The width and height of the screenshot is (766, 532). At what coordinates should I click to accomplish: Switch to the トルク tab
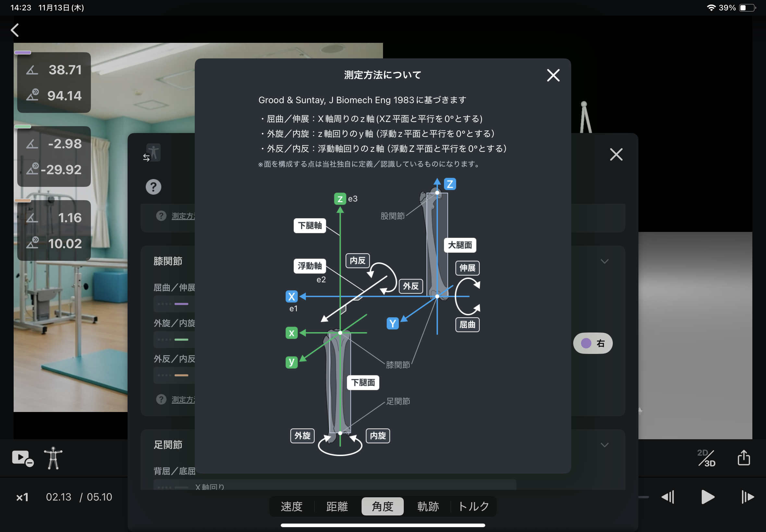[x=473, y=506]
